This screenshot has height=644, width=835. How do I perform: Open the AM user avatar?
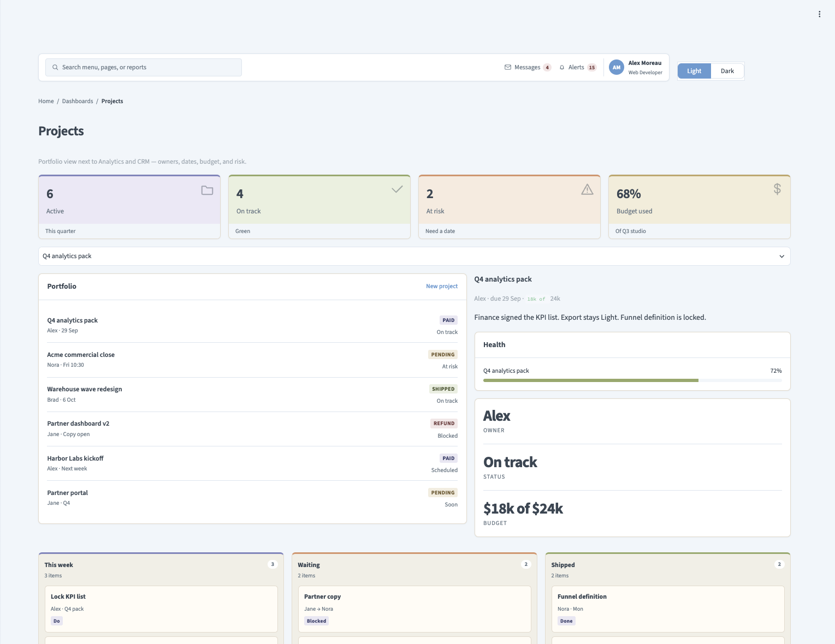pos(617,68)
